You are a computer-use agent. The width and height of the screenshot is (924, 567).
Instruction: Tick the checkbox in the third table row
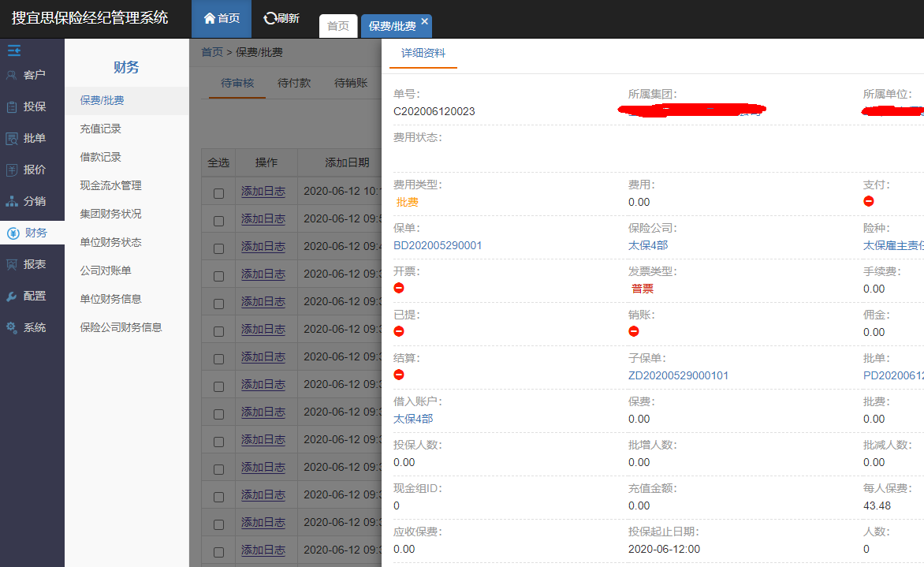pyautogui.click(x=218, y=248)
